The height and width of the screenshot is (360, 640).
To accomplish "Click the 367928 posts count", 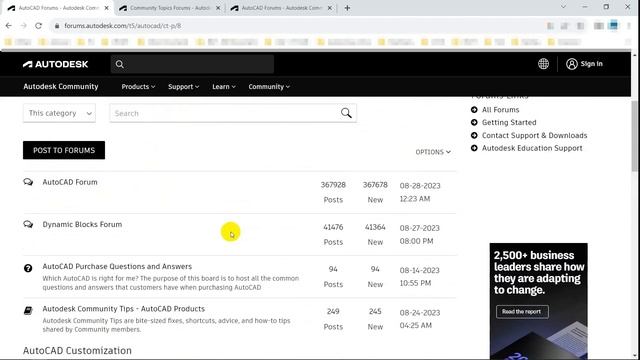I will point(333,185).
